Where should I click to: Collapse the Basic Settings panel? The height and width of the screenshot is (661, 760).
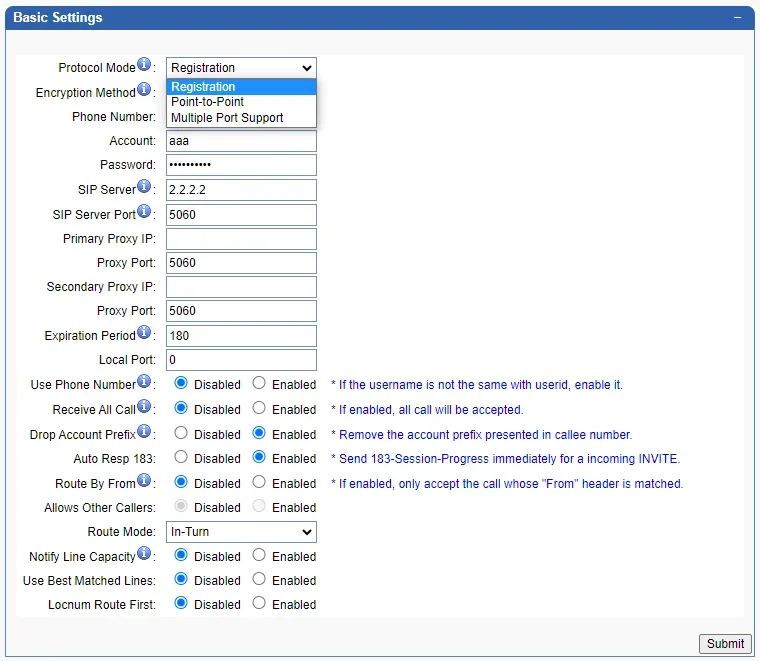737,17
